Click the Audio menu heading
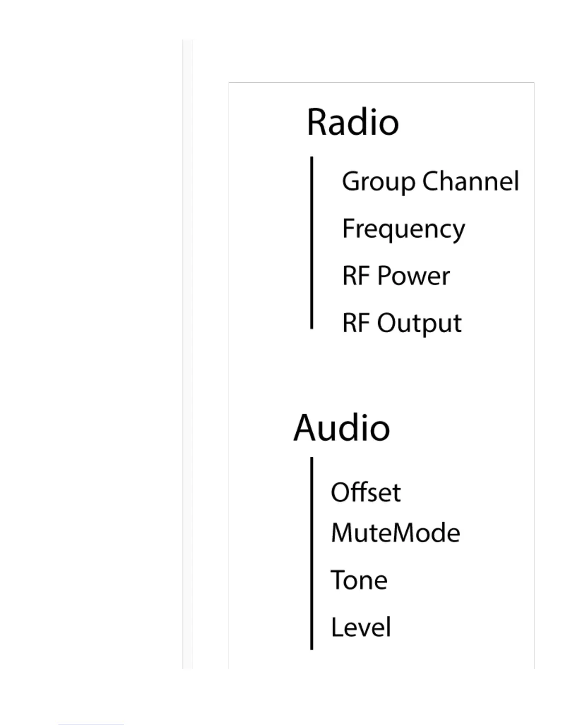 (x=342, y=428)
